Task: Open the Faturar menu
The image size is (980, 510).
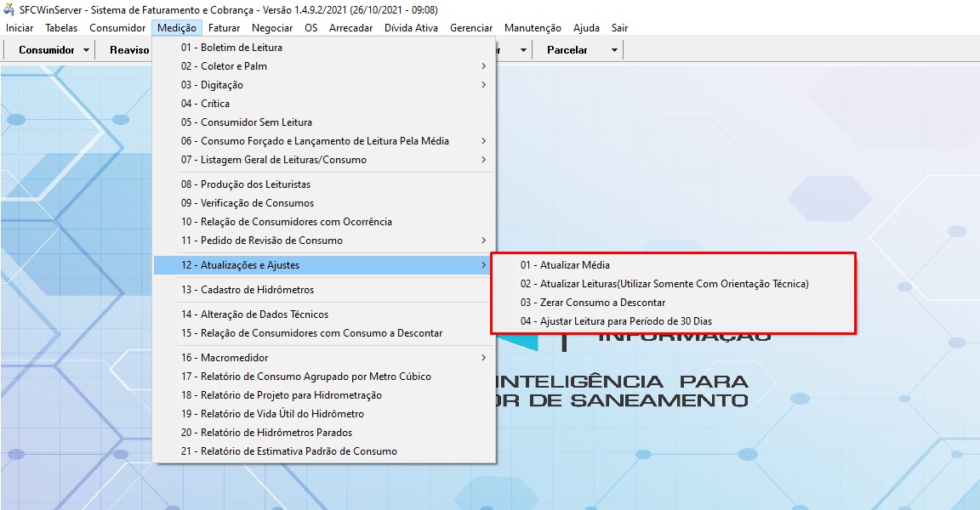Action: [224, 28]
